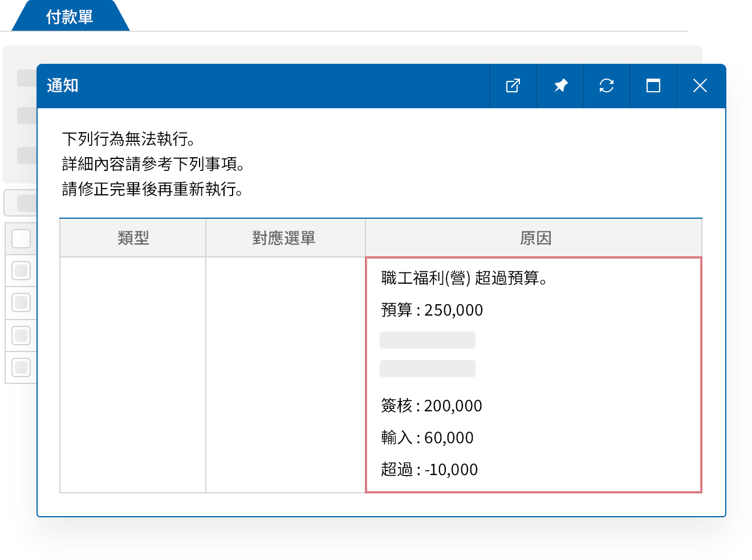The width and height of the screenshot is (752, 560).
Task: Activate the reload icon beside the pin
Action: (x=606, y=85)
